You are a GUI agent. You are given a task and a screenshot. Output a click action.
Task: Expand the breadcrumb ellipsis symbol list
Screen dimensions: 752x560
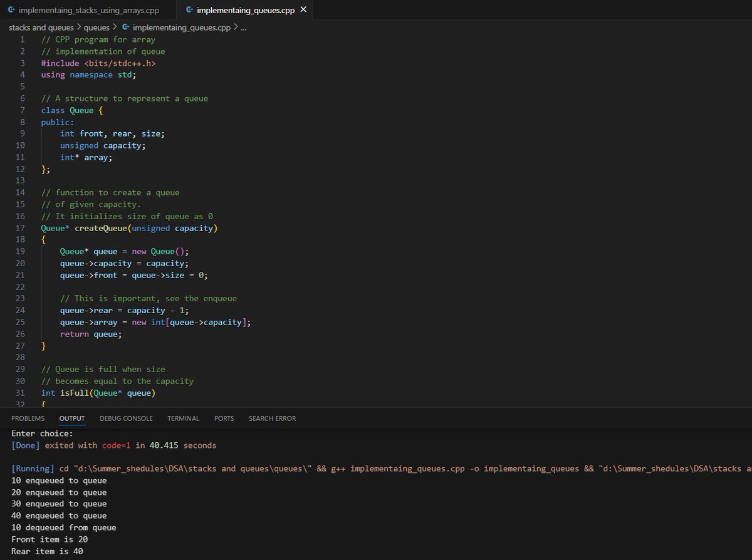tap(244, 28)
